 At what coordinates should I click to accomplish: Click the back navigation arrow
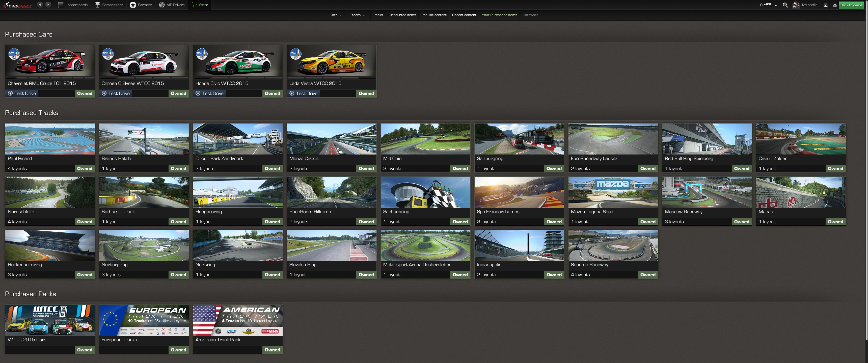[40, 5]
